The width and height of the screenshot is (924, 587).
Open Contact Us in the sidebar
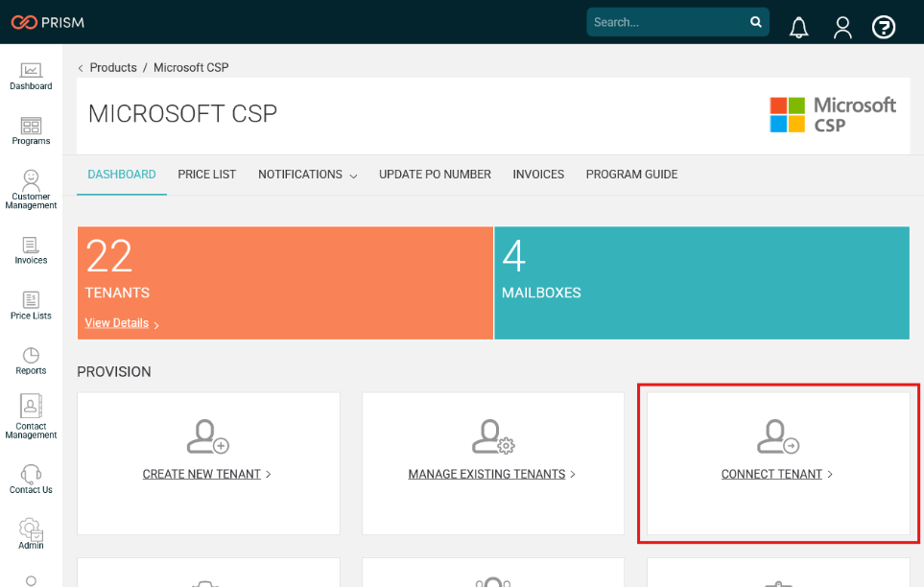(31, 480)
